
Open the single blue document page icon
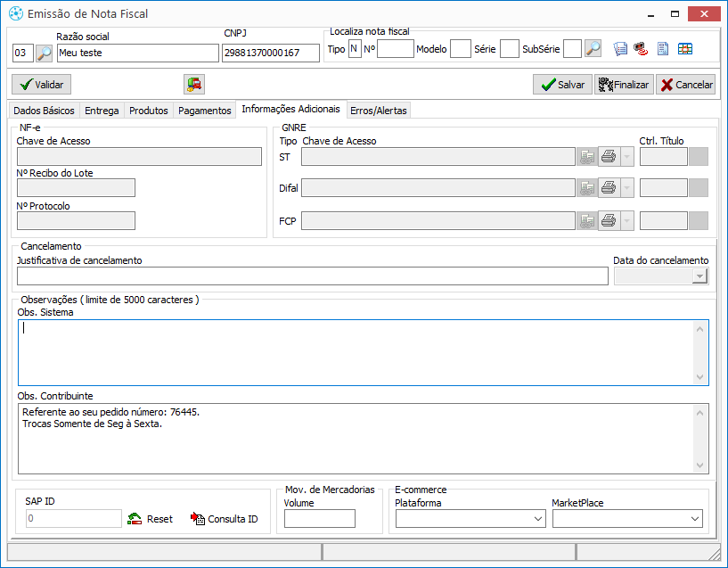[x=663, y=49]
